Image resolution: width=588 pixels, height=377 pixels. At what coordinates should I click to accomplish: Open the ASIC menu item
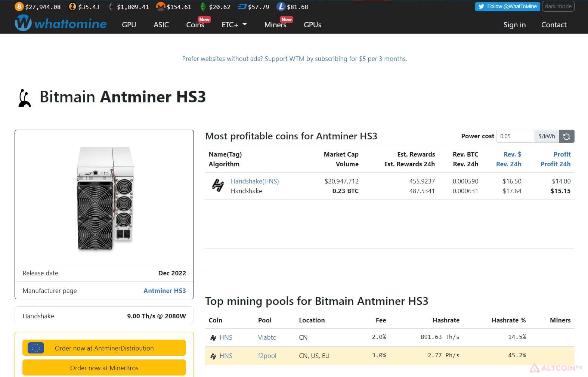pos(161,25)
